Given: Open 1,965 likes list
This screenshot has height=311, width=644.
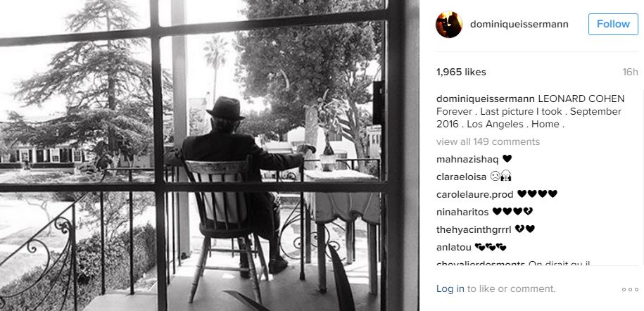Looking at the screenshot, I should point(461,72).
